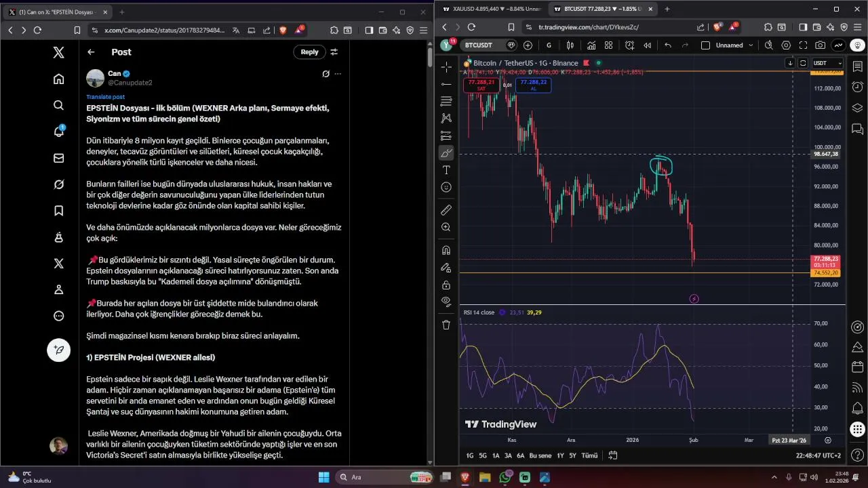
Task: Enter TradingView fullscreen mode
Action: coord(804,45)
